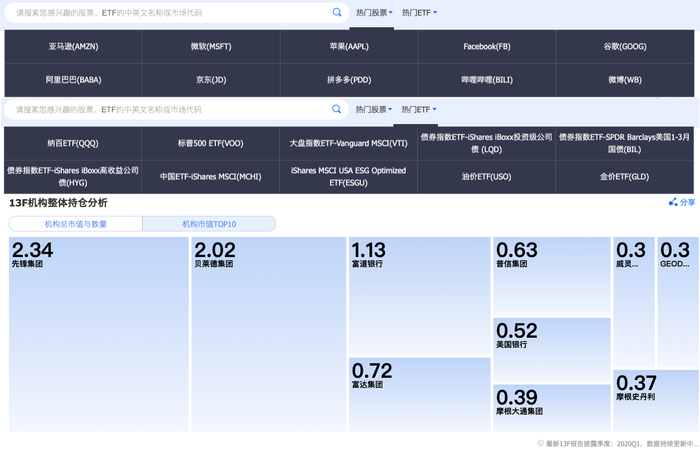
Task: Focus the lower stock search field
Action: [176, 109]
